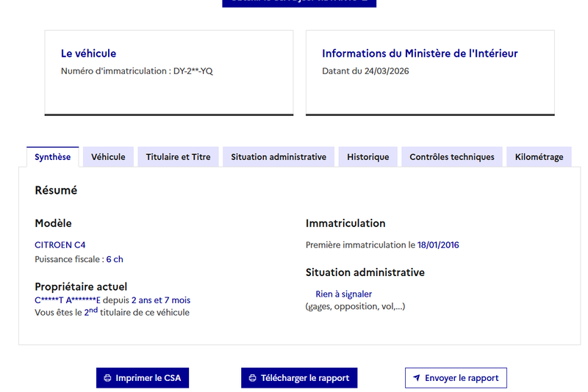Switch to the Véhicule tab
This screenshot has width=588, height=392.
(x=108, y=157)
